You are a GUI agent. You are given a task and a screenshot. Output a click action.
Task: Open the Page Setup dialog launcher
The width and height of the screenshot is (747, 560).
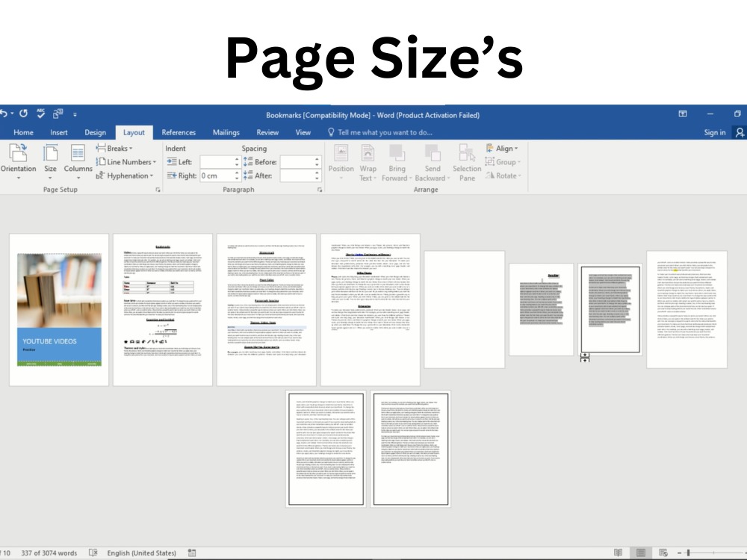(158, 190)
